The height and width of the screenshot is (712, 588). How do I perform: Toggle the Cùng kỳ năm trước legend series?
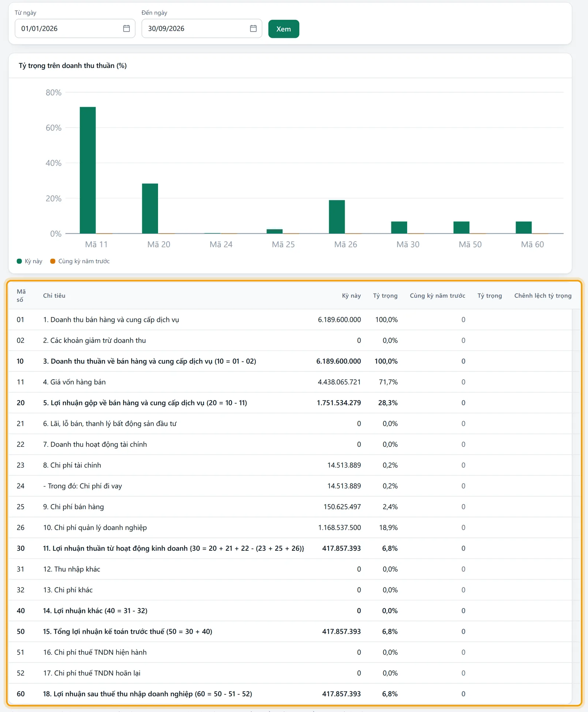80,261
